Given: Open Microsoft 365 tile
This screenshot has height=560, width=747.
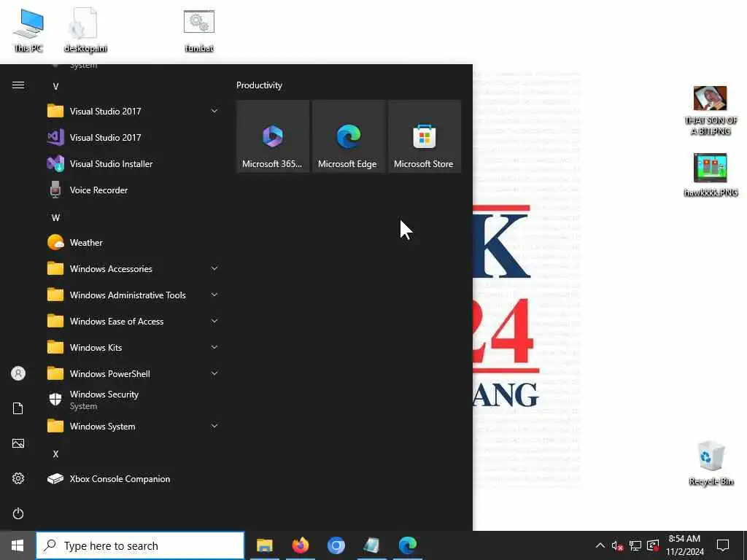Looking at the screenshot, I should tap(273, 136).
